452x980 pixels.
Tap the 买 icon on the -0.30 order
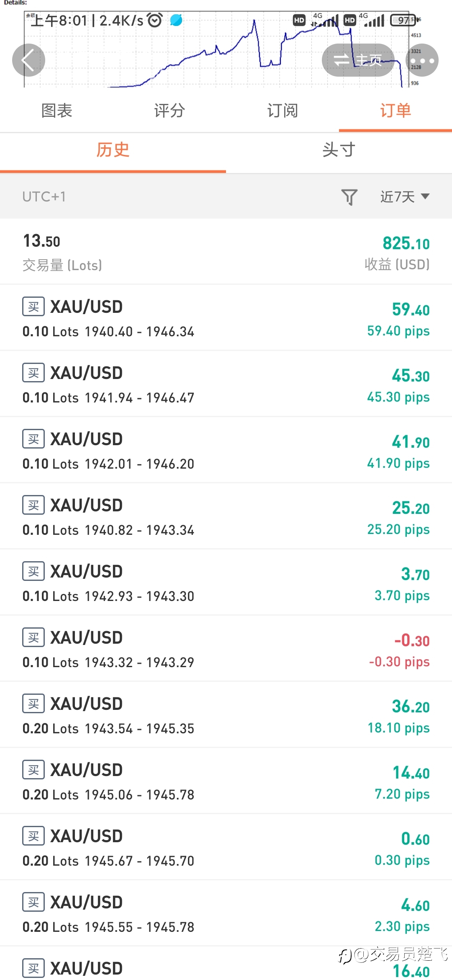point(33,637)
